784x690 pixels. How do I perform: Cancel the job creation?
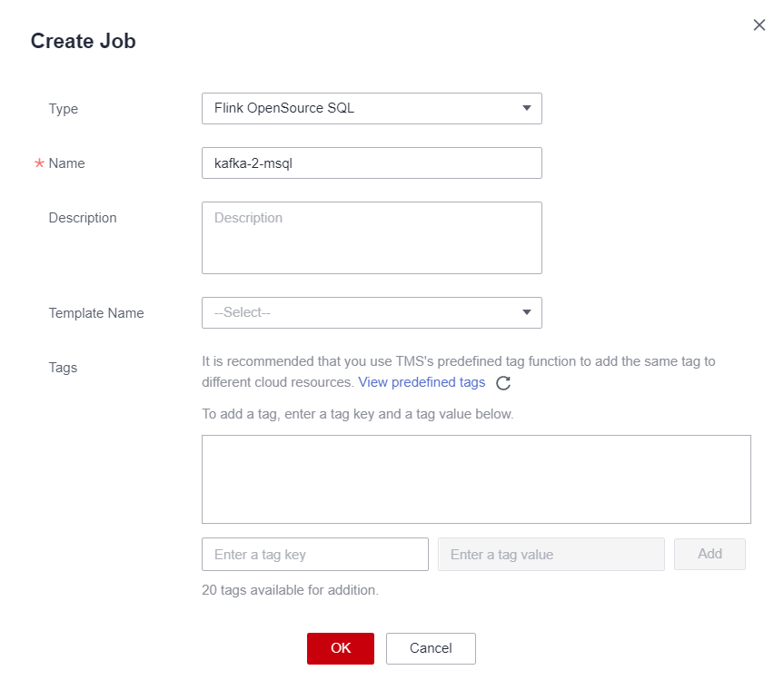coord(431,648)
